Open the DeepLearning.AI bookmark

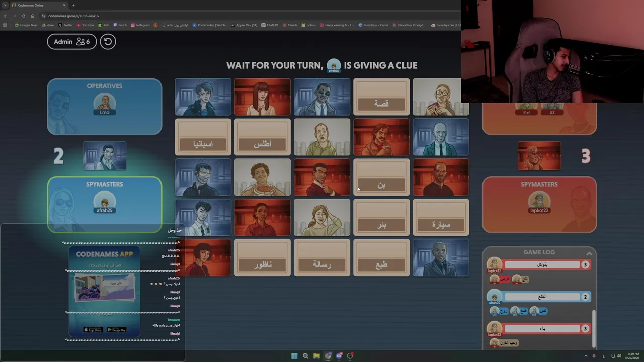click(x=337, y=25)
